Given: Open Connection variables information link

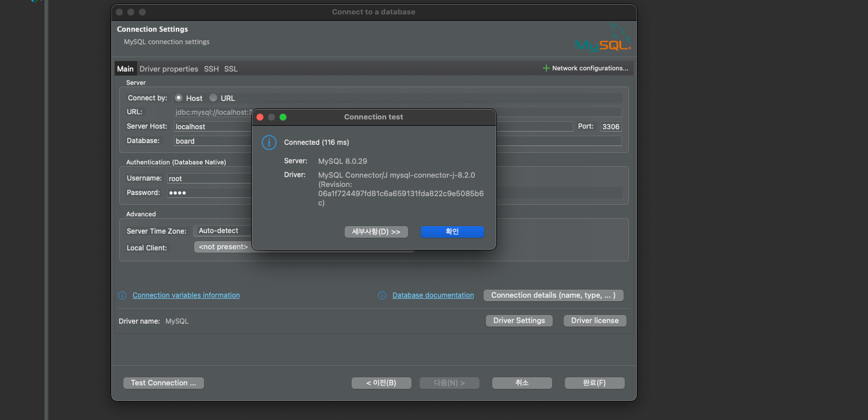Looking at the screenshot, I should pos(186,295).
